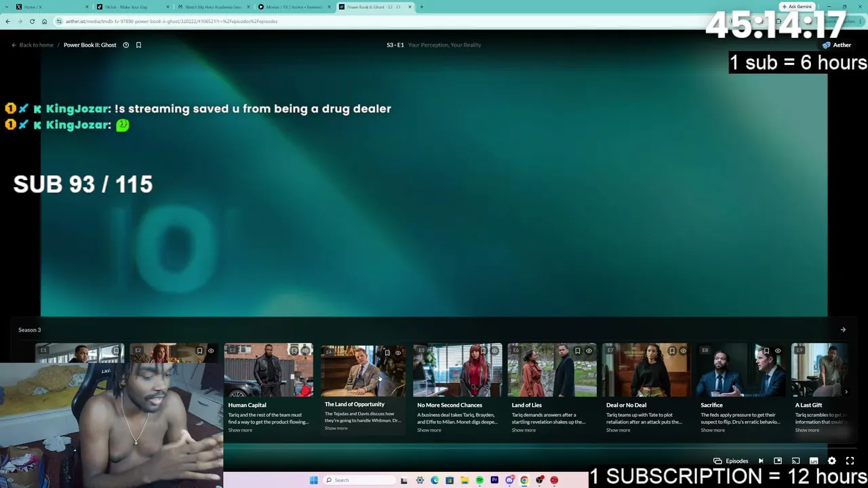The height and width of the screenshot is (488, 868).
Task: Open The Land of Opportunity episode thumbnail
Action: 363,370
